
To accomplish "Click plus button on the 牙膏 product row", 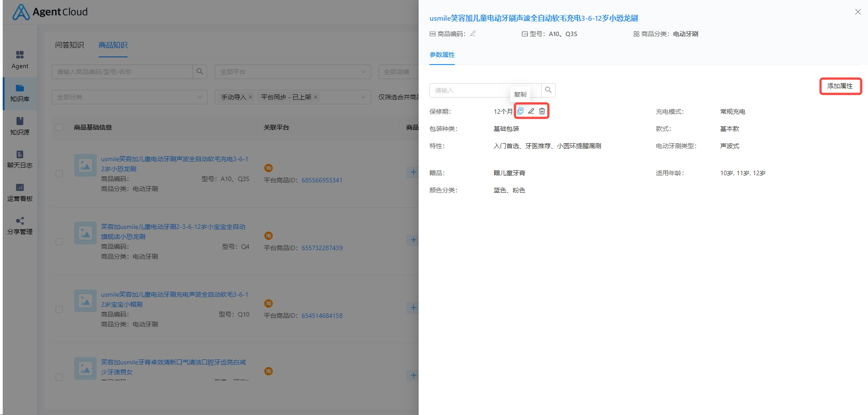I will click(413, 375).
